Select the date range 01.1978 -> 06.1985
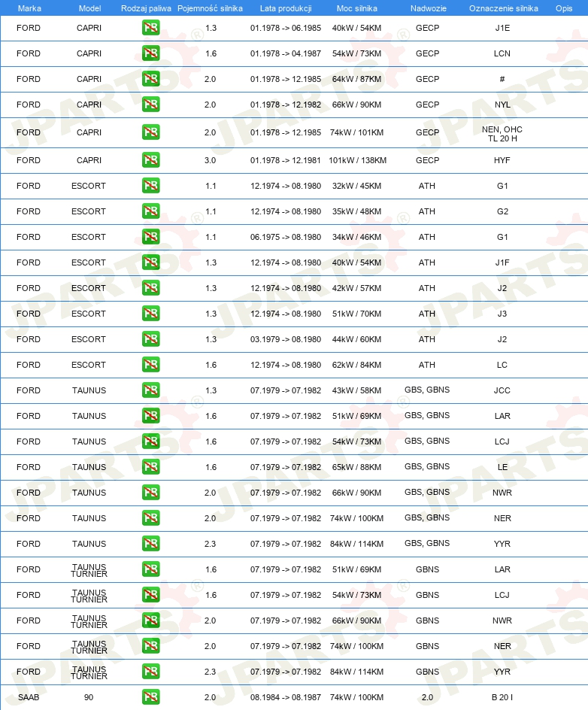This screenshot has height=710, width=588. coord(286,28)
